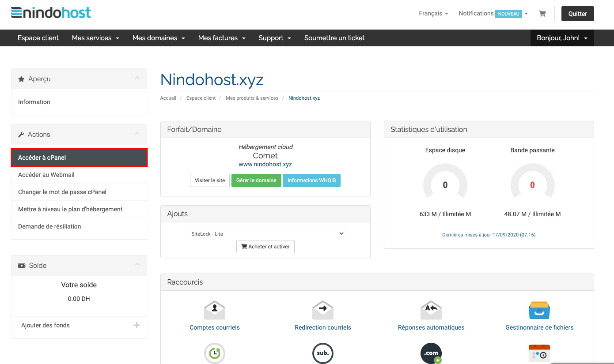Click 'Dernières mises à jour 17/09/2020' text
614x364 pixels.
point(489,235)
